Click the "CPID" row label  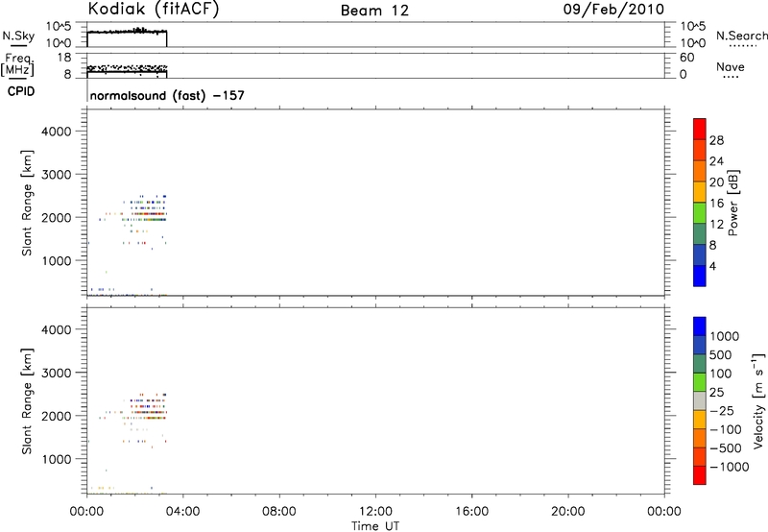tap(21, 91)
